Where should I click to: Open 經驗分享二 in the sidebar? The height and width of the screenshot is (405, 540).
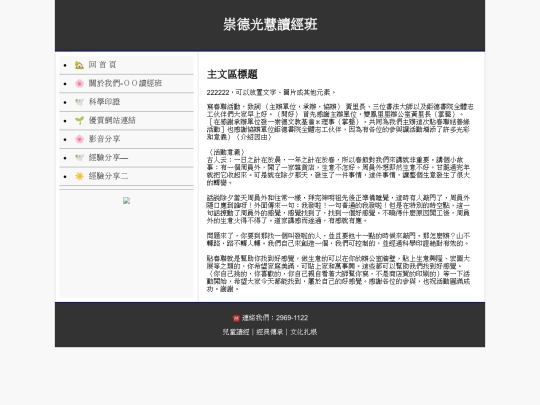(108, 176)
